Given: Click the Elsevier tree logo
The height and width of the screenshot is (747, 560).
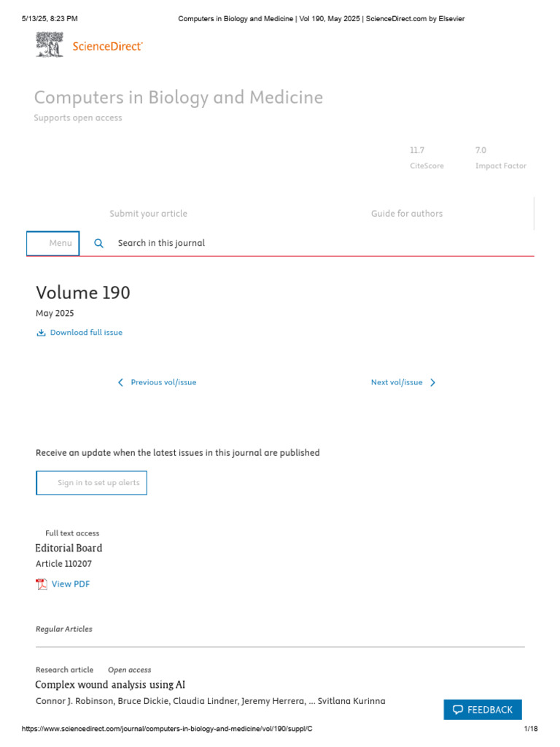Looking at the screenshot, I should tap(50, 44).
